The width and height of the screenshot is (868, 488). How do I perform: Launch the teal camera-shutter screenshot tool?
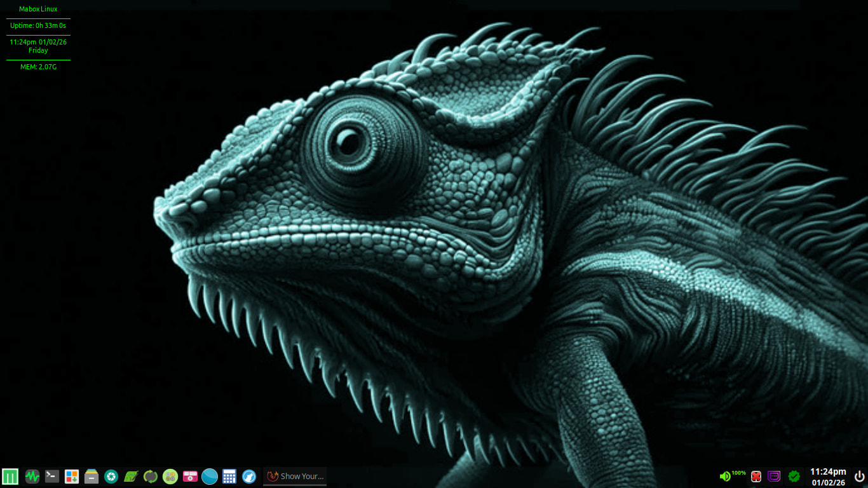click(111, 476)
